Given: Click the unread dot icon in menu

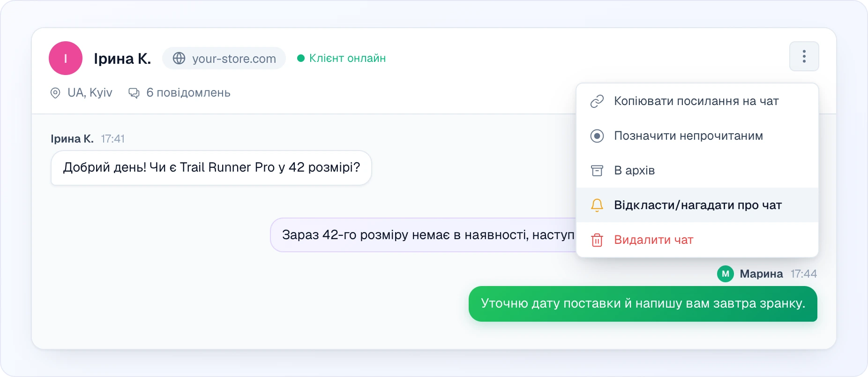Looking at the screenshot, I should tap(597, 136).
